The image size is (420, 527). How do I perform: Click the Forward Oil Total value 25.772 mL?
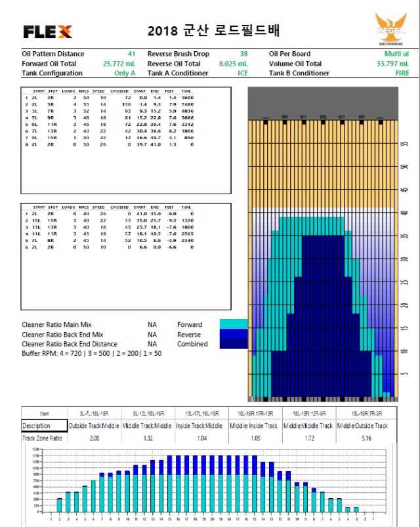click(x=119, y=64)
